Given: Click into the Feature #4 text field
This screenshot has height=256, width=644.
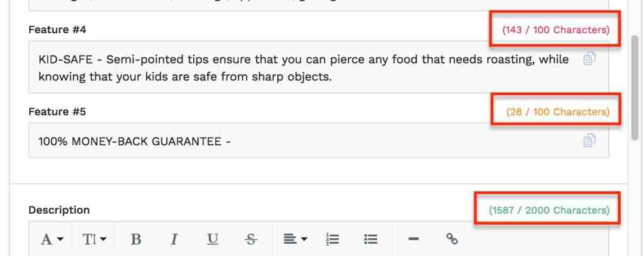Looking at the screenshot, I should [x=298, y=67].
